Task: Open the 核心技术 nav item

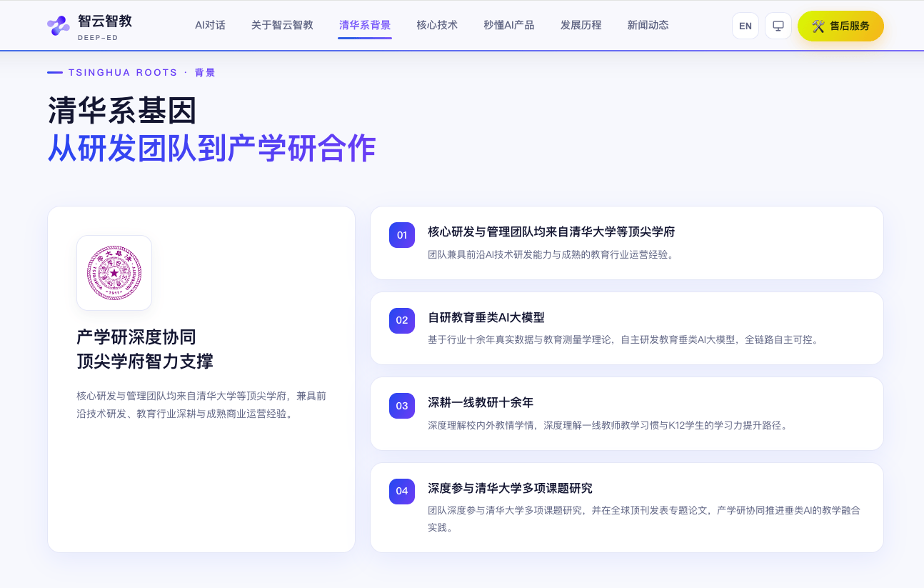Action: pos(437,25)
